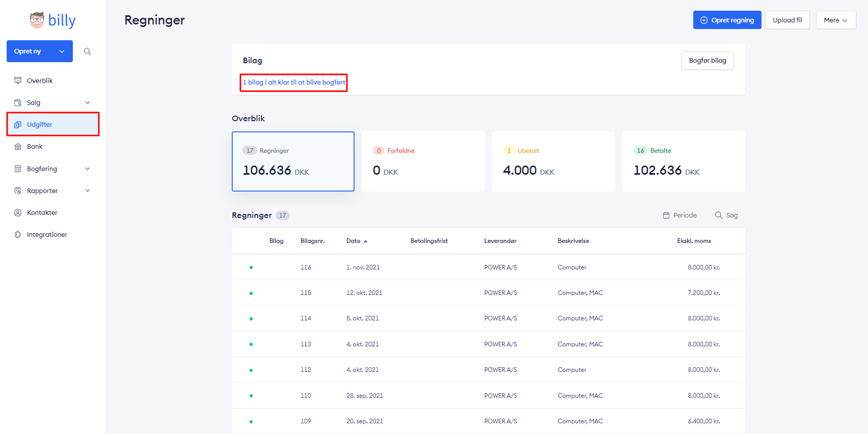Screen dimensions: 868x434
Task: Open the sidebar search magnifier icon
Action: 88,51
